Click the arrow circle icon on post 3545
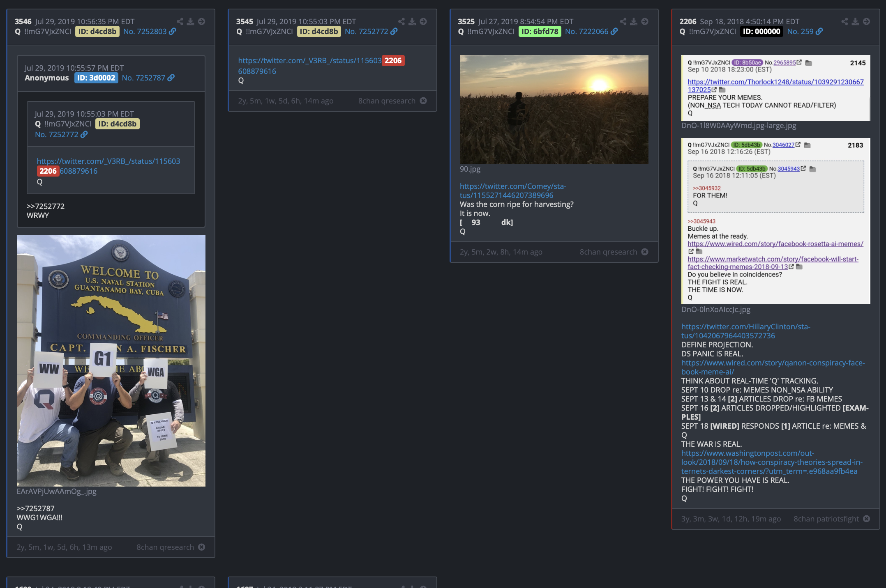Screen dimensions: 886x588 coord(423,21)
